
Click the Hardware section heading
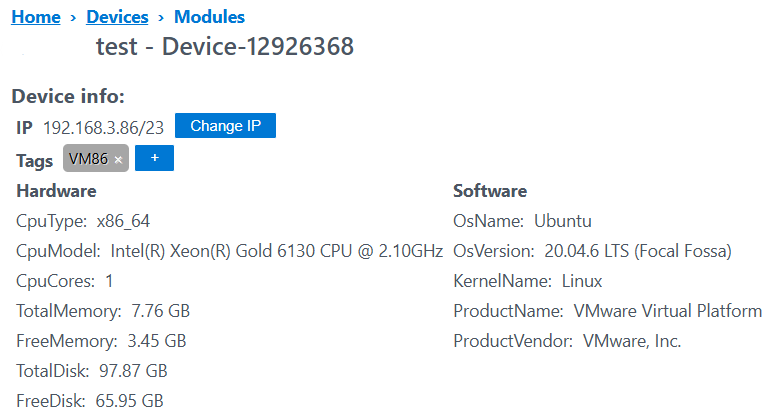pos(56,191)
